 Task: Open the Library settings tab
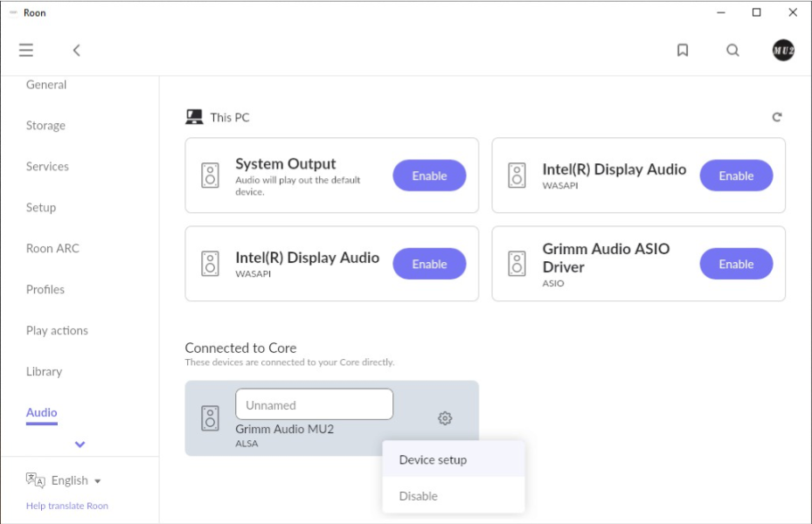[44, 371]
